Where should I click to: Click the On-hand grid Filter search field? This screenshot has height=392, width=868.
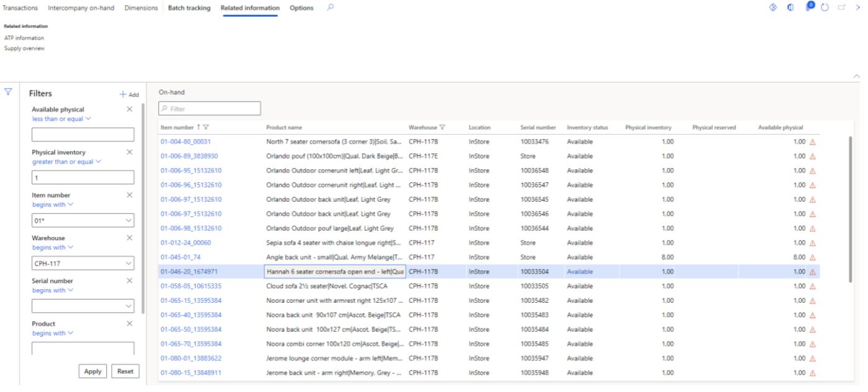pyautogui.click(x=209, y=109)
